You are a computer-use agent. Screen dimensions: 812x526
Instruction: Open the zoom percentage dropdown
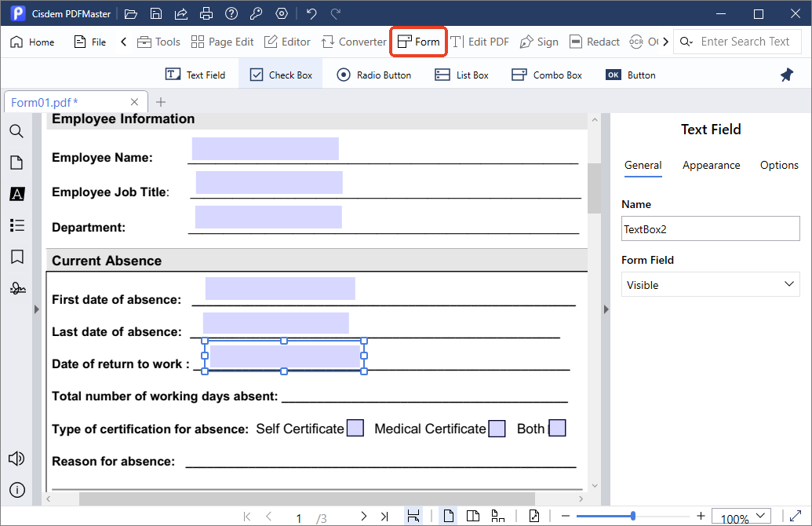click(741, 517)
